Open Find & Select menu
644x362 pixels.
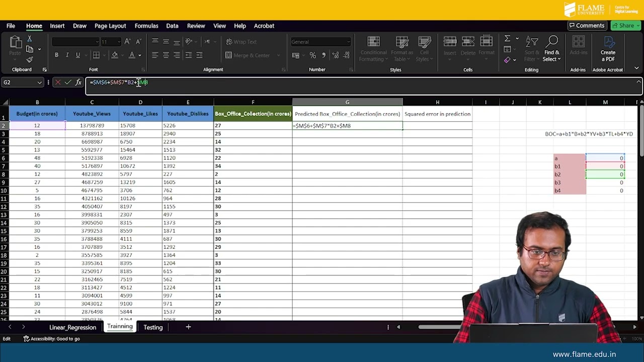[552, 49]
